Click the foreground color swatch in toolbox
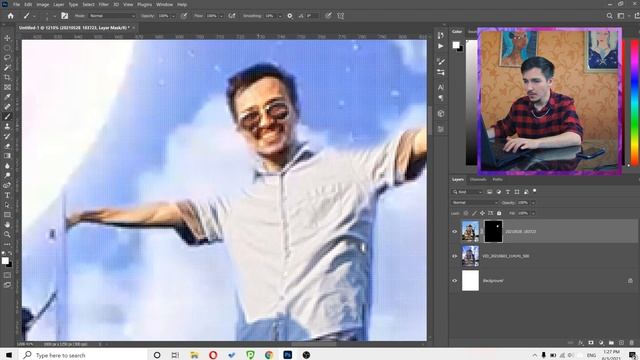Image resolution: width=640 pixels, height=360 pixels. pos(5,261)
